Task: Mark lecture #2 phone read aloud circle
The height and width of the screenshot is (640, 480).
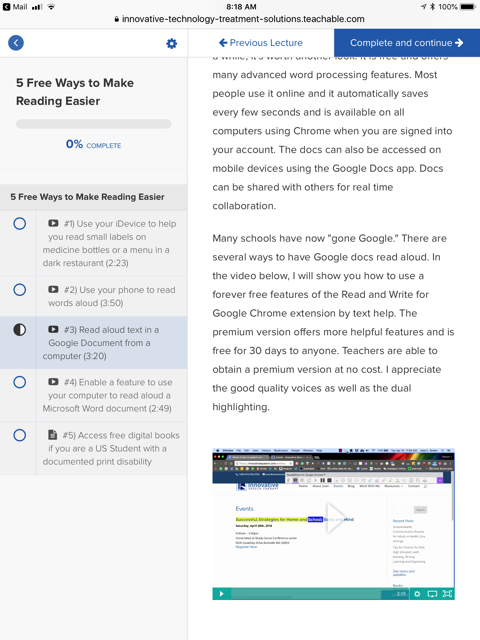Action: pos(20,290)
